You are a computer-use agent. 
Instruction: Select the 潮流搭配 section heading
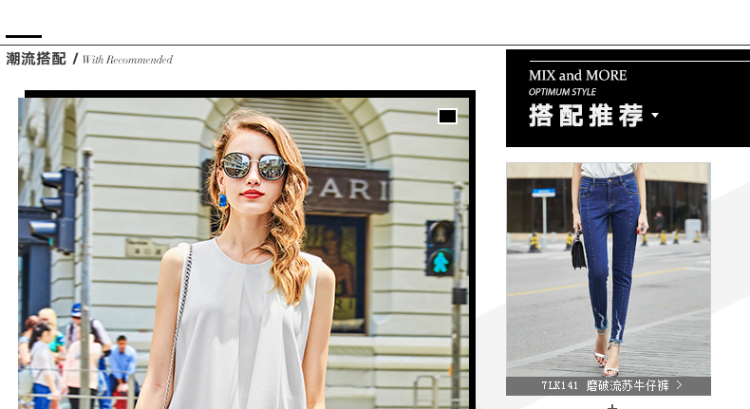pyautogui.click(x=36, y=59)
